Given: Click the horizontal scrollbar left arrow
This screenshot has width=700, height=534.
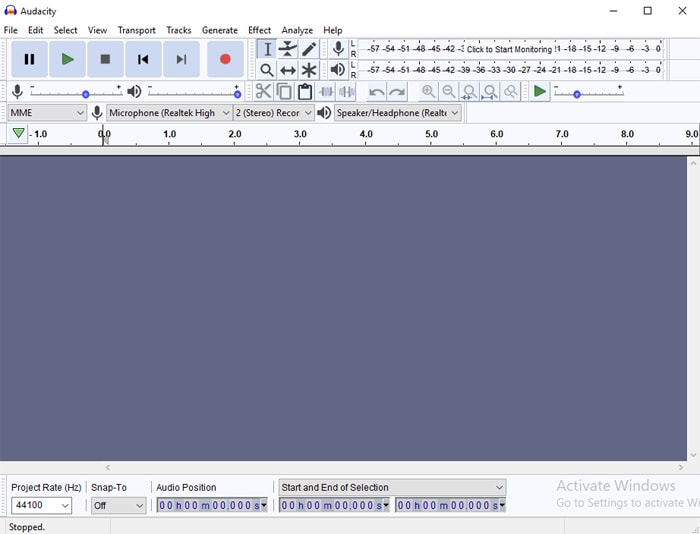Looking at the screenshot, I should pyautogui.click(x=108, y=467).
